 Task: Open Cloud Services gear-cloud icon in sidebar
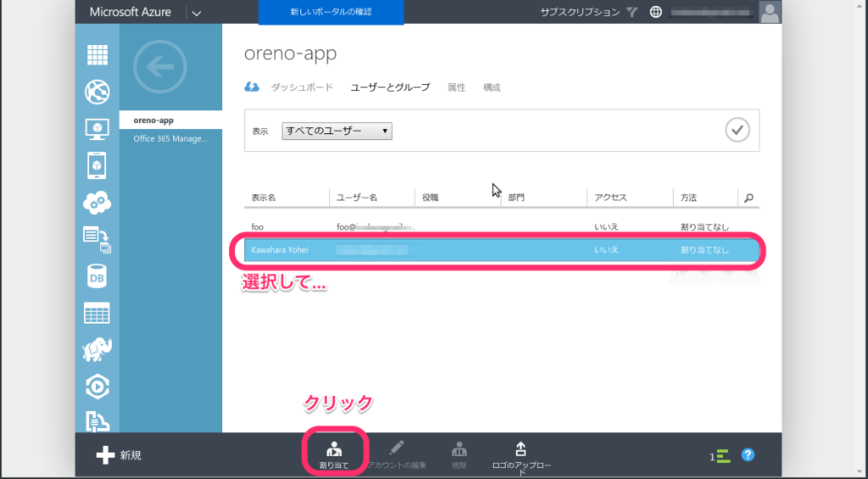click(x=97, y=203)
